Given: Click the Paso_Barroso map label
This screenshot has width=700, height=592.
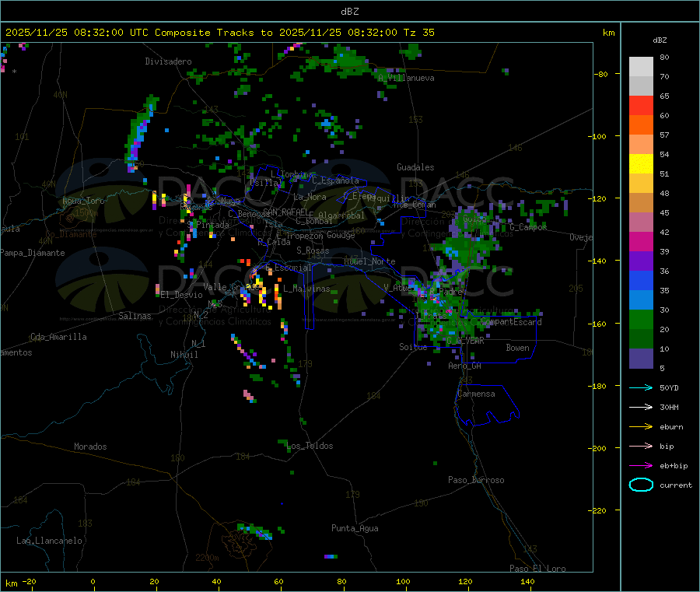Looking at the screenshot, I should (476, 480).
